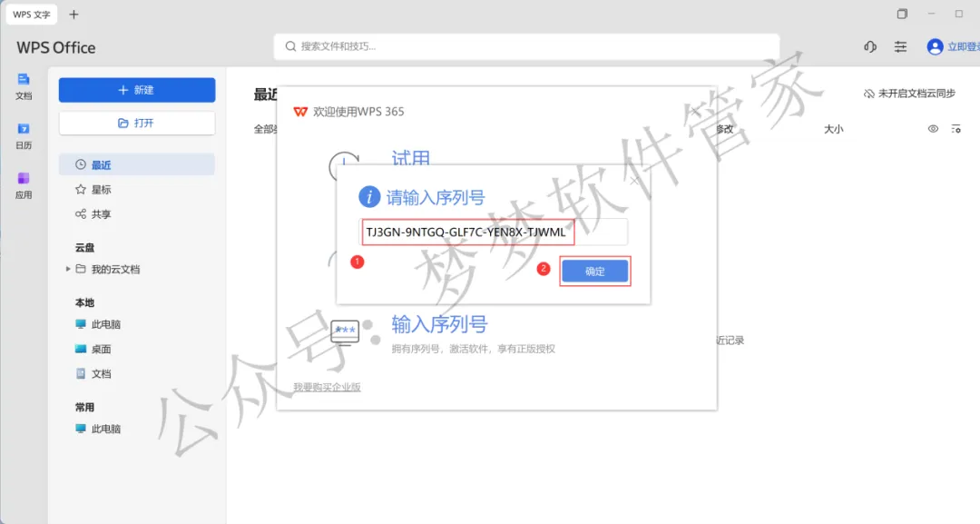Screen dimensions: 980x524
Task: Click the user avatar login icon
Action: click(935, 47)
